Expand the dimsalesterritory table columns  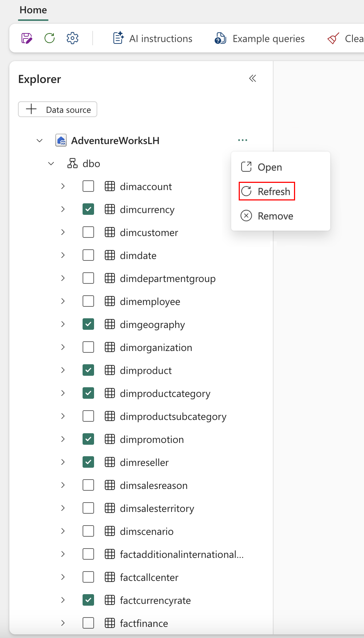click(63, 508)
